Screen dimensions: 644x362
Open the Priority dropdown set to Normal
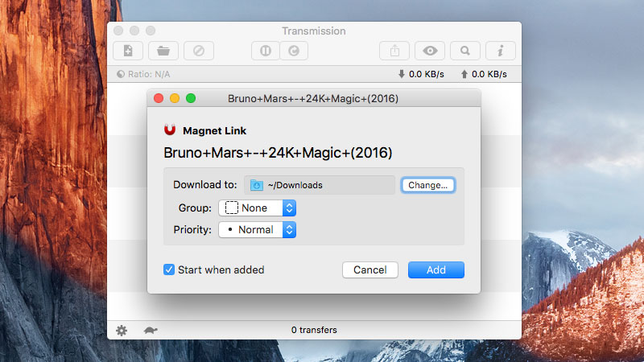click(x=258, y=229)
